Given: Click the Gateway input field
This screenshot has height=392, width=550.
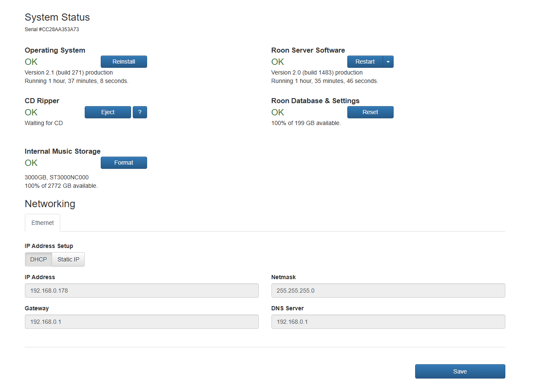Looking at the screenshot, I should 142,322.
